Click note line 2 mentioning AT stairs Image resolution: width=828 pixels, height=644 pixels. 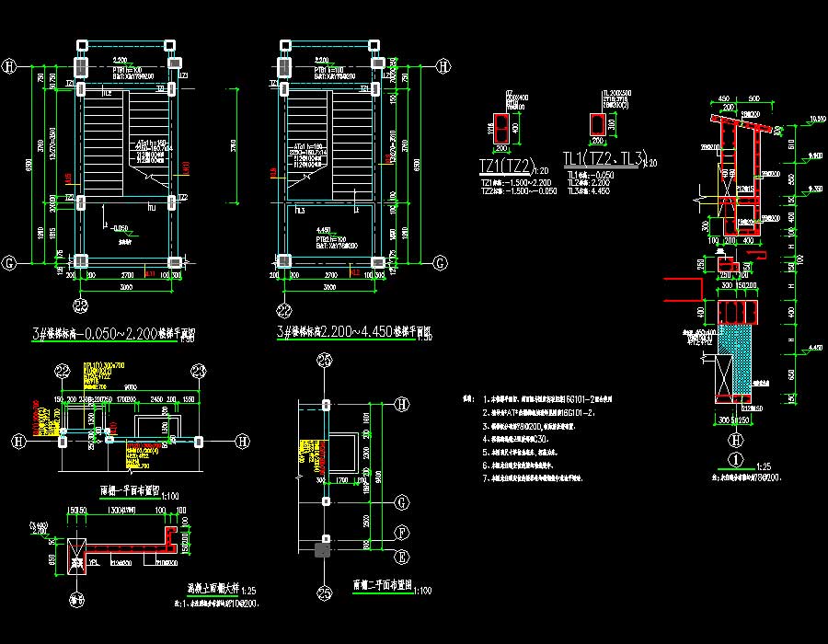tap(538, 413)
